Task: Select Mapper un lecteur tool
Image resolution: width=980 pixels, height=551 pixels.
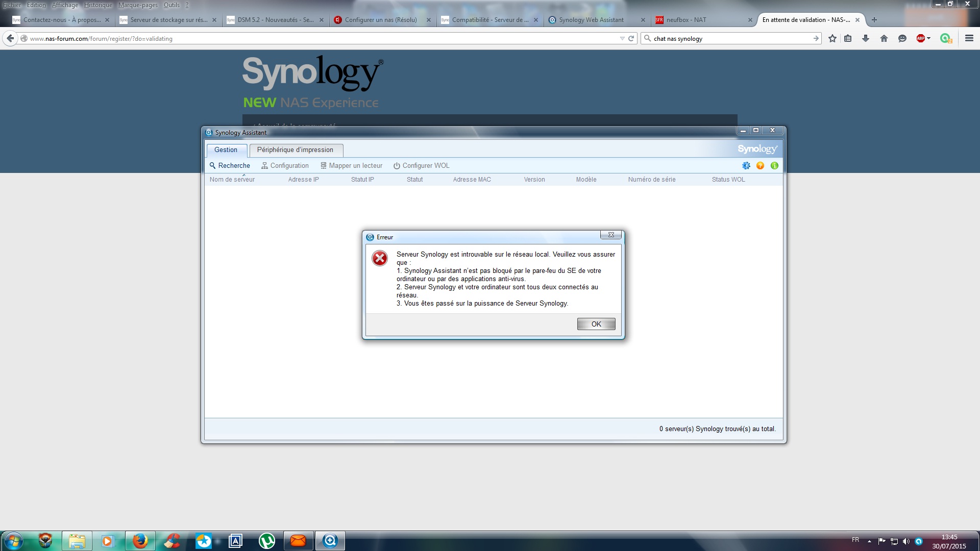Action: [x=351, y=166]
